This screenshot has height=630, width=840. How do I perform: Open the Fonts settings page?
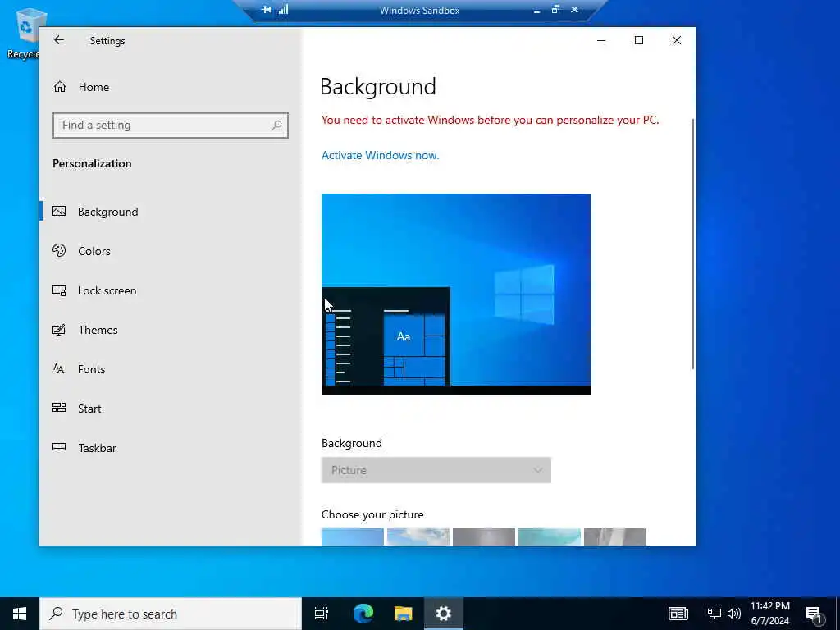click(x=171, y=369)
